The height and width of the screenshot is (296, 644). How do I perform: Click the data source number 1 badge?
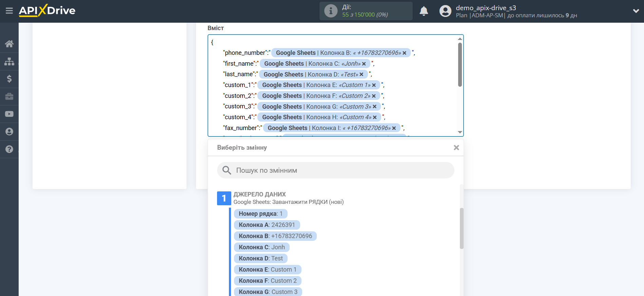(x=224, y=198)
